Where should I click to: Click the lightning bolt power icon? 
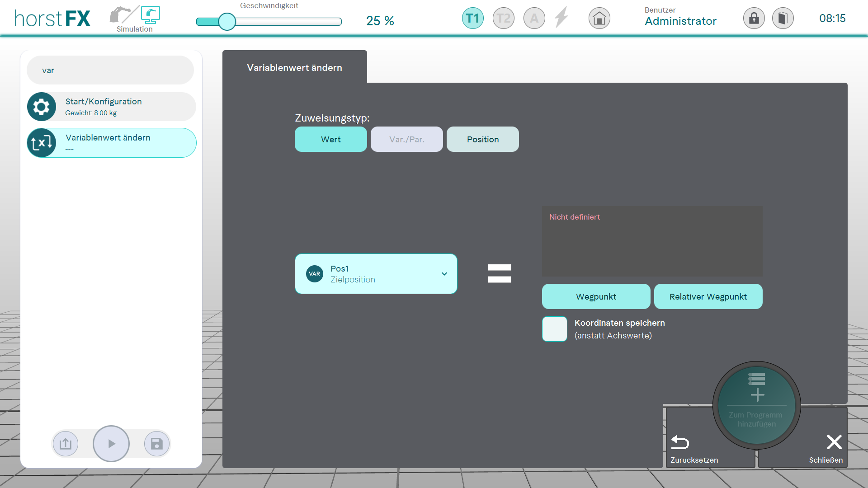click(x=561, y=18)
